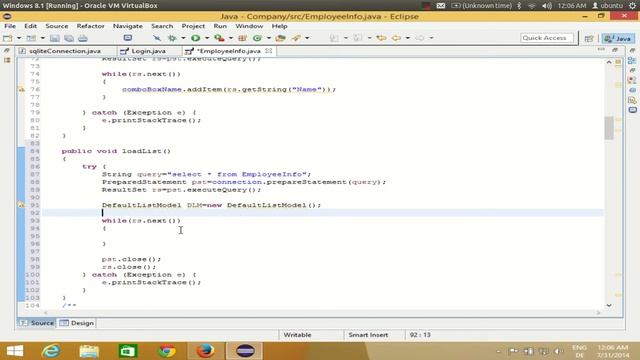640x360 pixels.
Task: Open the Package Explorer icon in left trim
Action: pyautogui.click(x=7, y=60)
